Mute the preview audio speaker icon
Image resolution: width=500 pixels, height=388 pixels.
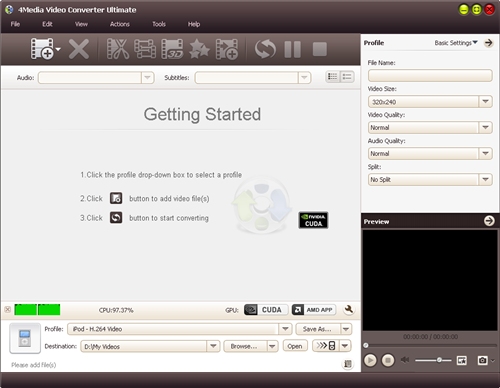tap(405, 360)
